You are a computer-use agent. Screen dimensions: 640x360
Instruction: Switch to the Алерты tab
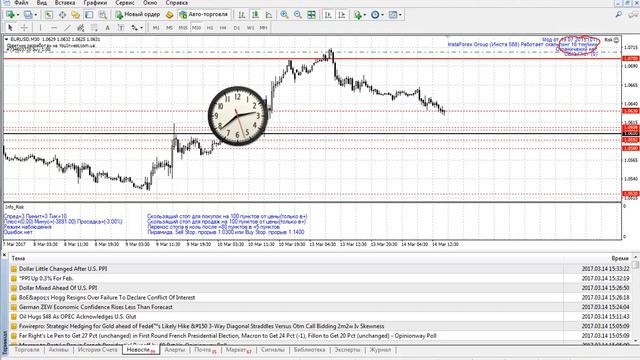175,350
